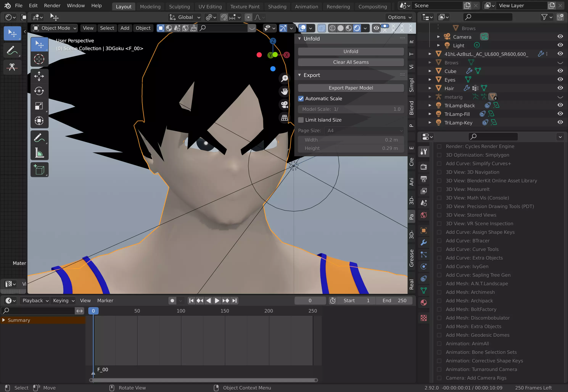The height and width of the screenshot is (392, 568).
Task: Collapse the Export panel
Action: [x=299, y=75]
